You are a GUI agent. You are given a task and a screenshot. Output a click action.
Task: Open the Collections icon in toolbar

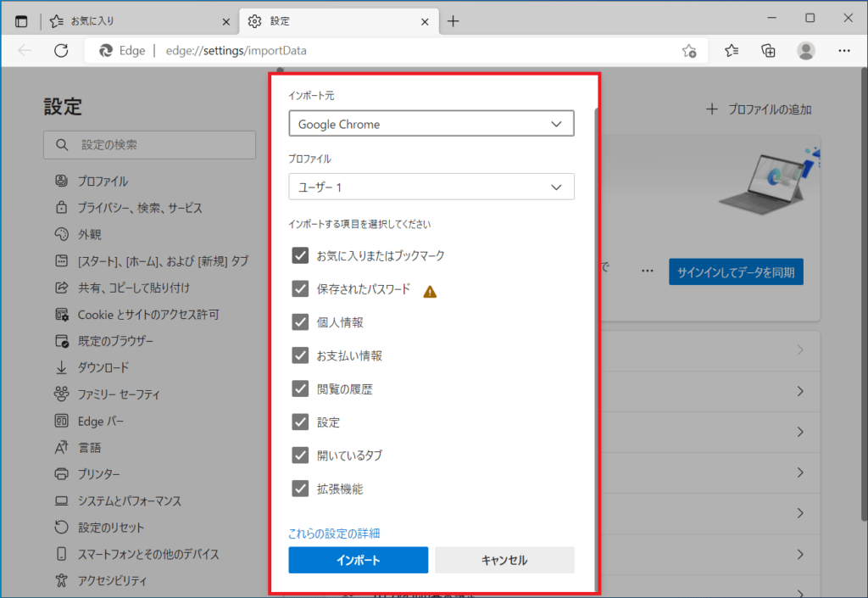coord(768,51)
